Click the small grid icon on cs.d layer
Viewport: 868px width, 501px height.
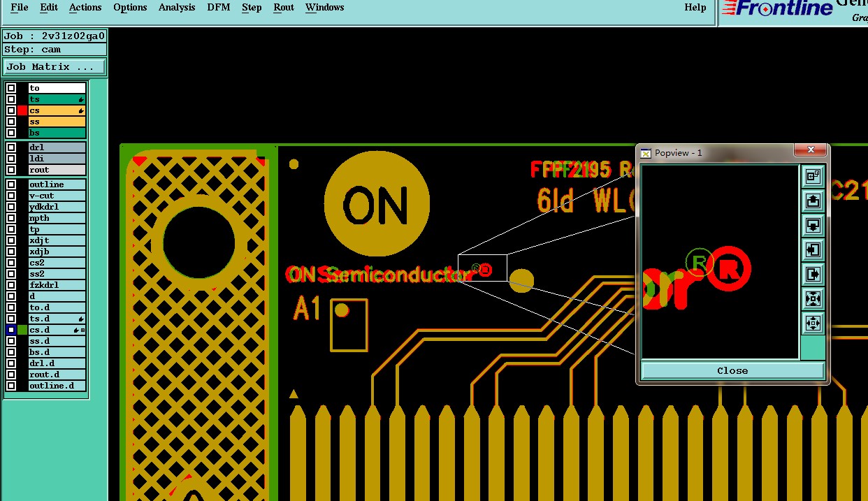pos(83,330)
